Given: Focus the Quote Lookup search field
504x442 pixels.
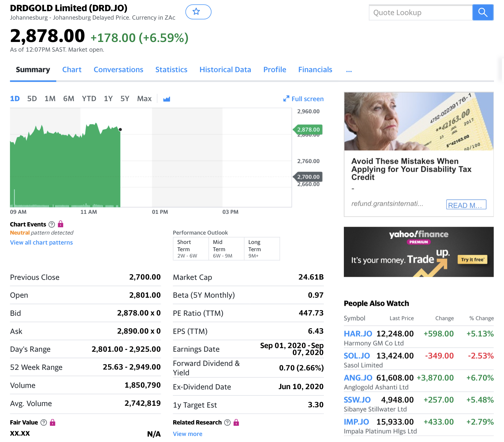Looking at the screenshot, I should (421, 12).
